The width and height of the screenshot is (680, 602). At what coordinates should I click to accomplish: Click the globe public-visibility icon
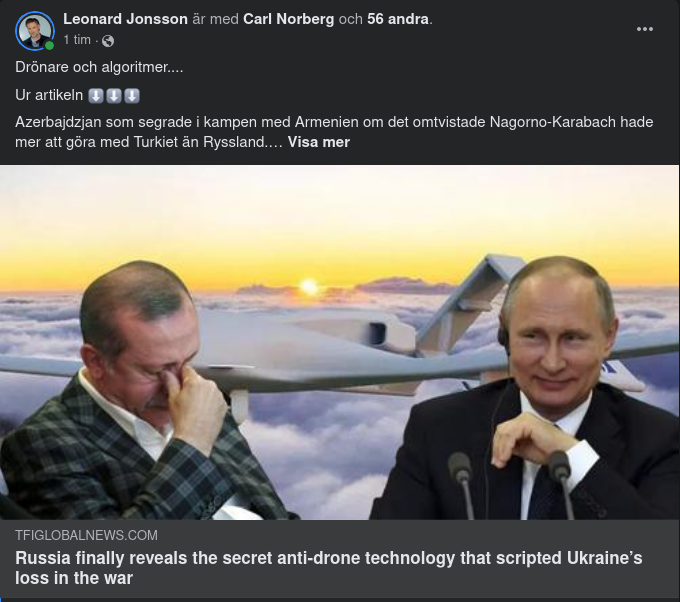pos(108,41)
